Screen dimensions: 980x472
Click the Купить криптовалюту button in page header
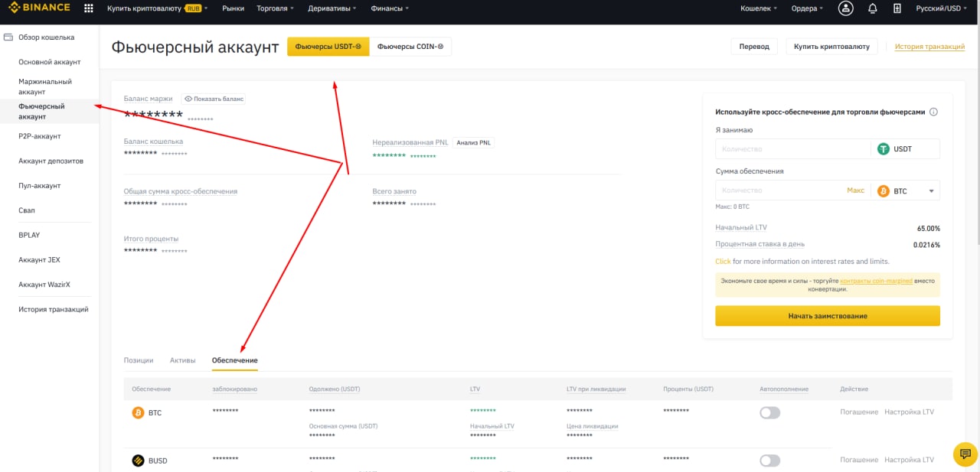[x=831, y=47]
